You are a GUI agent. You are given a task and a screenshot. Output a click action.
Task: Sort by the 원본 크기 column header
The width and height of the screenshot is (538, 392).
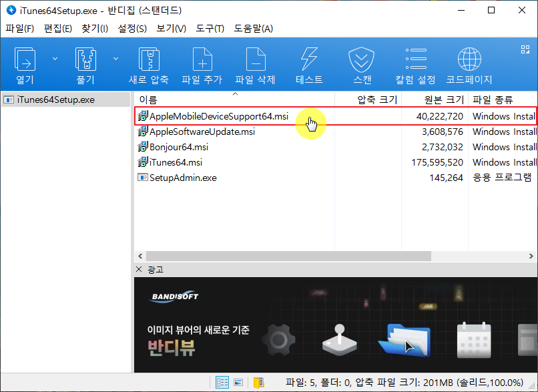click(435, 100)
